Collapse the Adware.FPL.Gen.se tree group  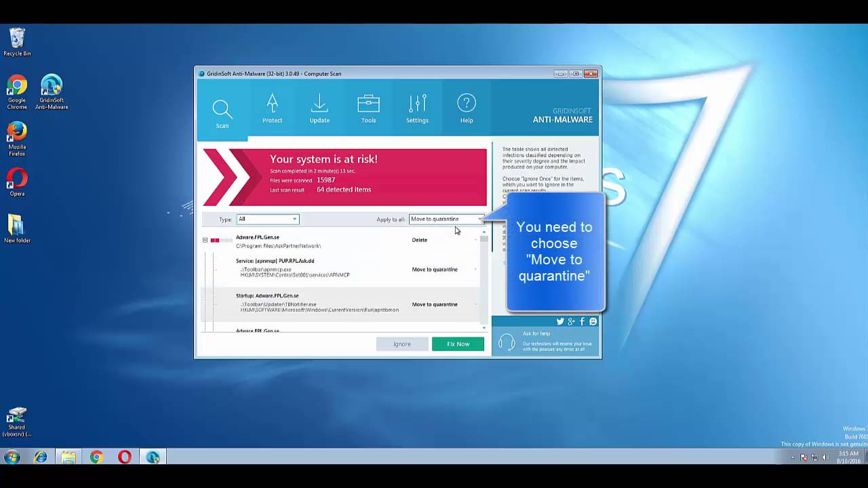click(x=205, y=240)
